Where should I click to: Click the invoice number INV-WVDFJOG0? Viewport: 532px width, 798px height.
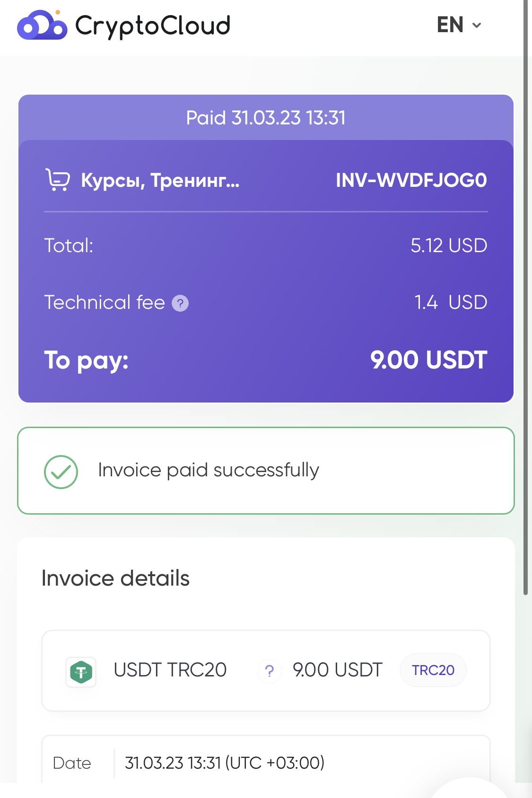click(411, 180)
